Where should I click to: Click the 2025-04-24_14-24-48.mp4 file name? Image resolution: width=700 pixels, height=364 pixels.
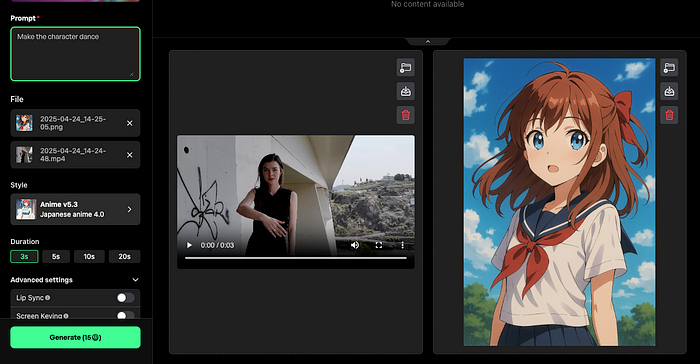tap(73, 155)
